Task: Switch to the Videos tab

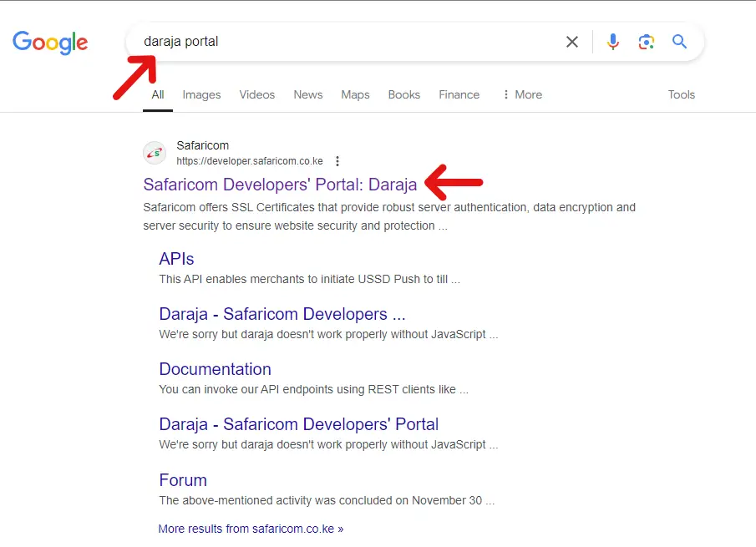Action: click(x=256, y=94)
